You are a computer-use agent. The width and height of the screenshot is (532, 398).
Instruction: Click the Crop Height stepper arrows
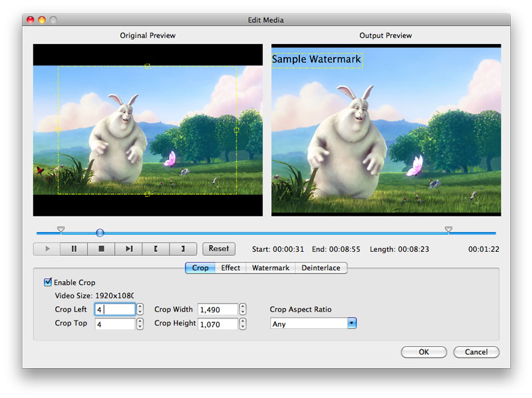click(243, 324)
